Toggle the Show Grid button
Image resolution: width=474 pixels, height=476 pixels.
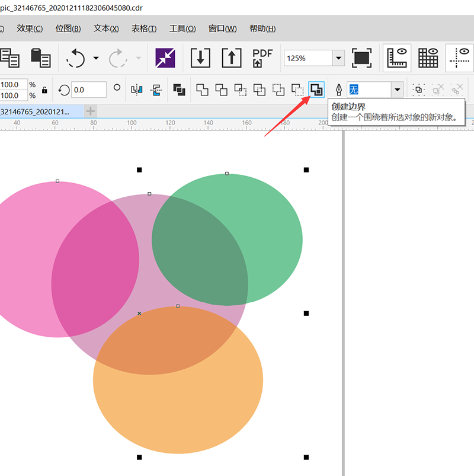[x=428, y=58]
